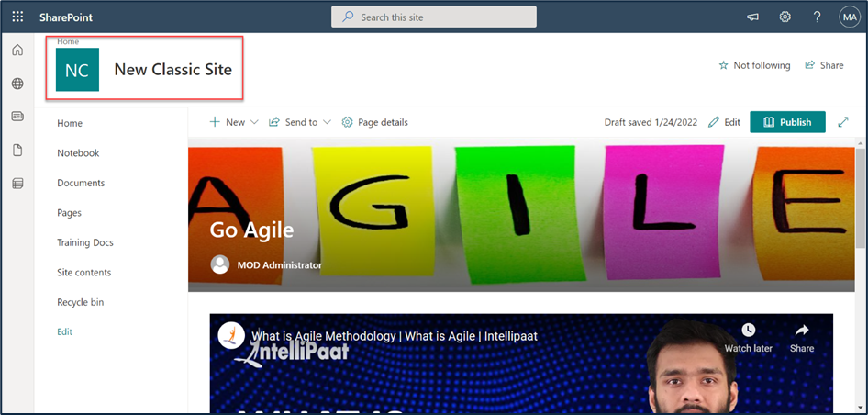Open Recycle bin in left navigation
The image size is (868, 415).
pyautogui.click(x=80, y=302)
